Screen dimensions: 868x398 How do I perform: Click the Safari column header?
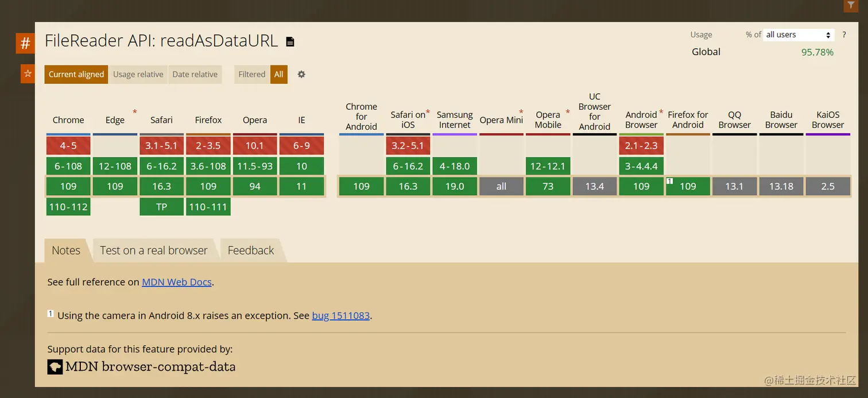point(161,120)
